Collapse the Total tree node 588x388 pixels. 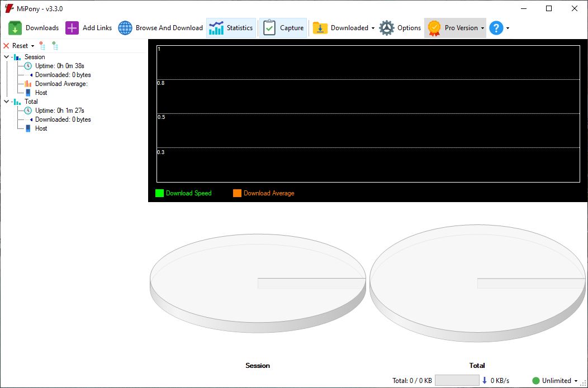7,102
